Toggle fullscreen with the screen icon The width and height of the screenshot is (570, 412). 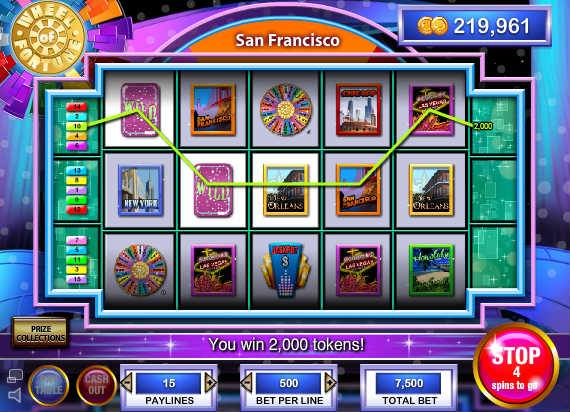click(15, 376)
